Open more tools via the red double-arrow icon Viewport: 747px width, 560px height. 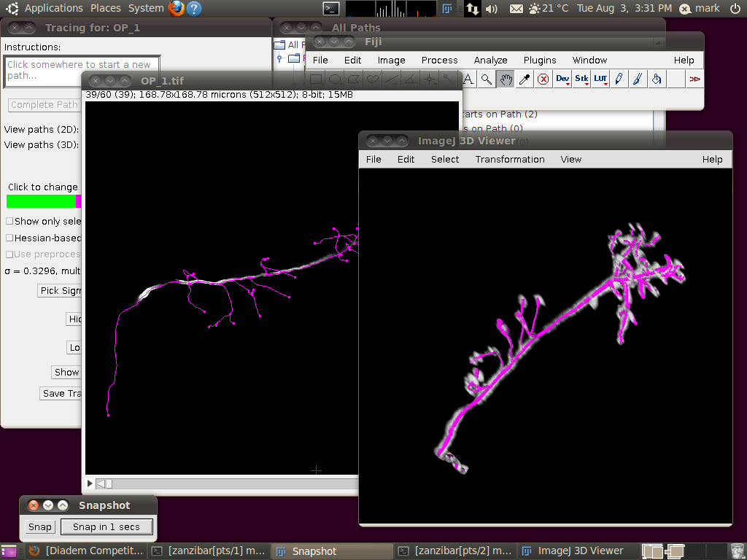[694, 79]
